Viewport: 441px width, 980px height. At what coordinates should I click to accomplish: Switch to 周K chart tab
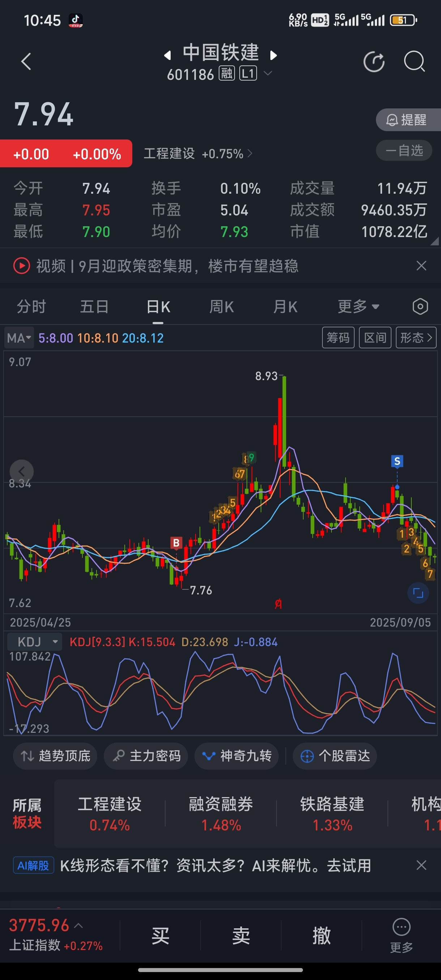(222, 307)
